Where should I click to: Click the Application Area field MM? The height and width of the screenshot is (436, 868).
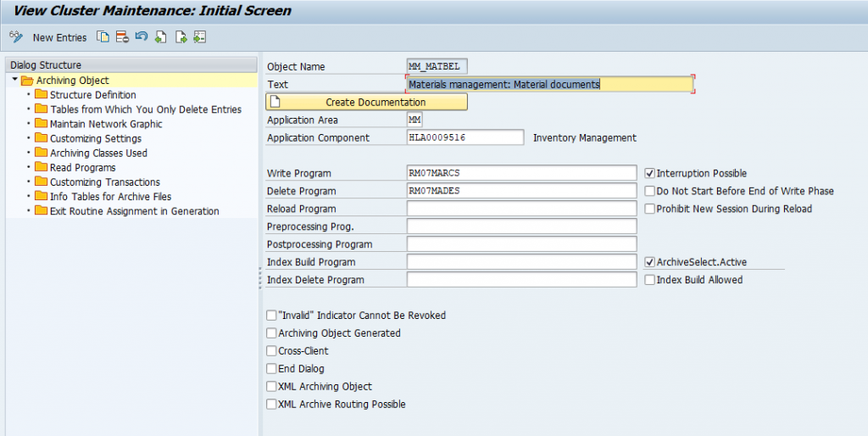click(x=415, y=120)
